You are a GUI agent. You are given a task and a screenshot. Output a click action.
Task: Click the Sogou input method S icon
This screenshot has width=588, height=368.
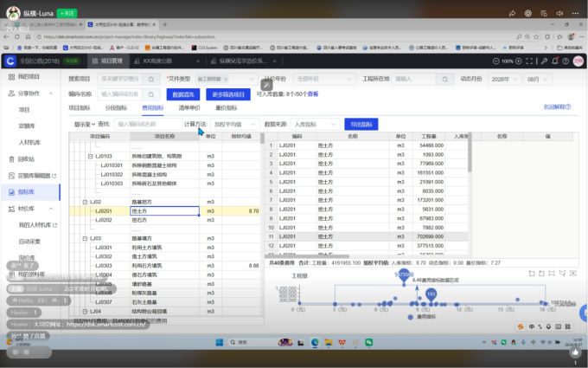click(x=521, y=326)
